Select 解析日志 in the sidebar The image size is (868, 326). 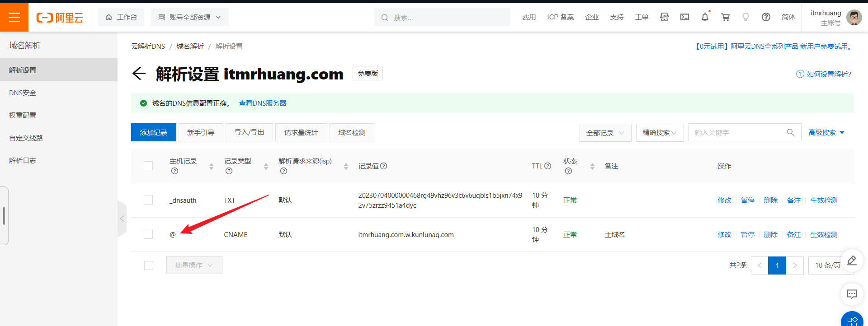(59, 160)
